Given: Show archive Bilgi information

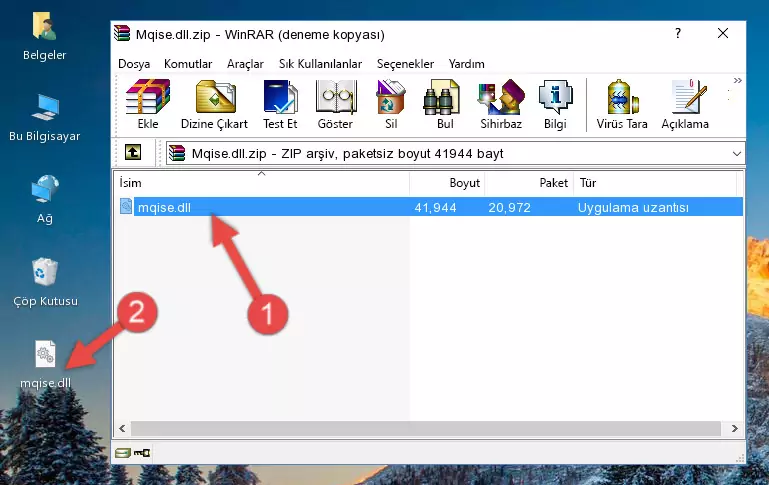Looking at the screenshot, I should [555, 104].
